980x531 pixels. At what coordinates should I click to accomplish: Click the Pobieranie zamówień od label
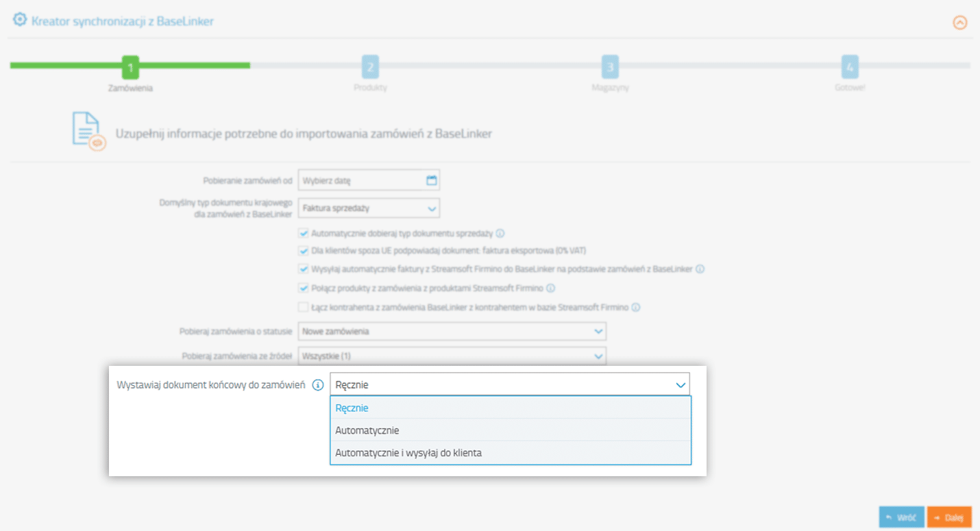[248, 181]
